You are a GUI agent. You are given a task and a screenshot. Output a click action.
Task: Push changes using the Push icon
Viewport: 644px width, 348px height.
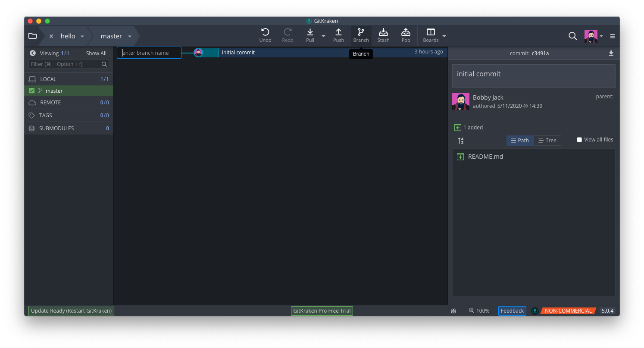pyautogui.click(x=338, y=32)
